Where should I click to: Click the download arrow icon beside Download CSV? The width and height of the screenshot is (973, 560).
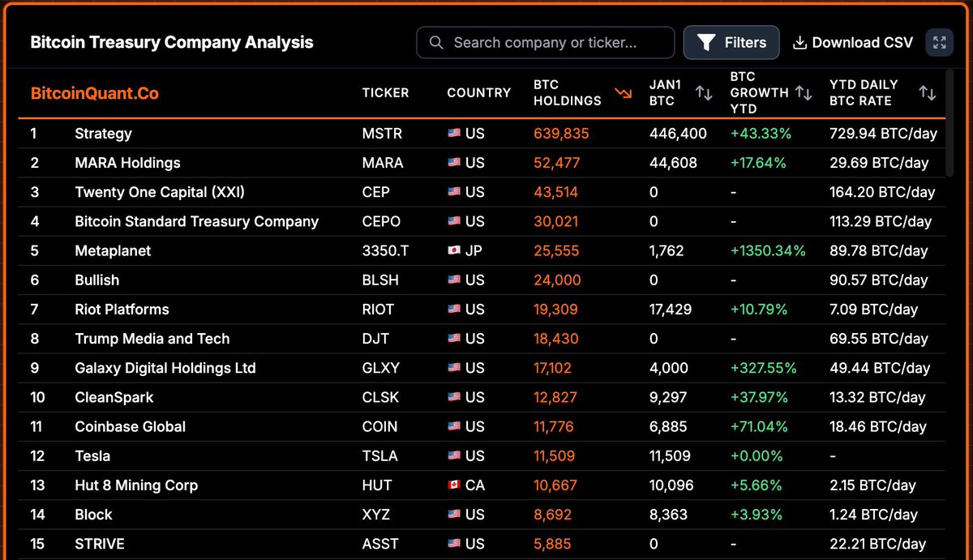click(x=799, y=43)
